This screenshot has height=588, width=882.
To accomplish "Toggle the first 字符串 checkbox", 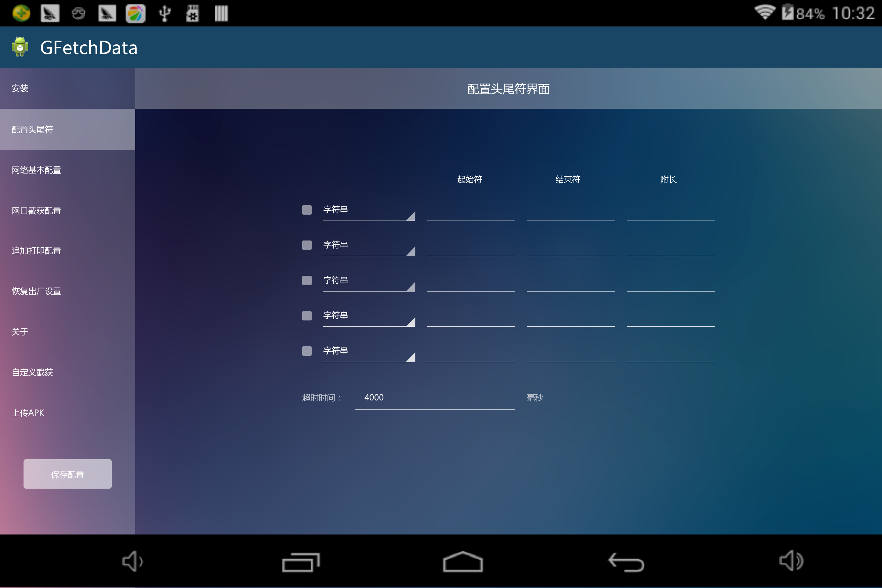I will [x=306, y=210].
